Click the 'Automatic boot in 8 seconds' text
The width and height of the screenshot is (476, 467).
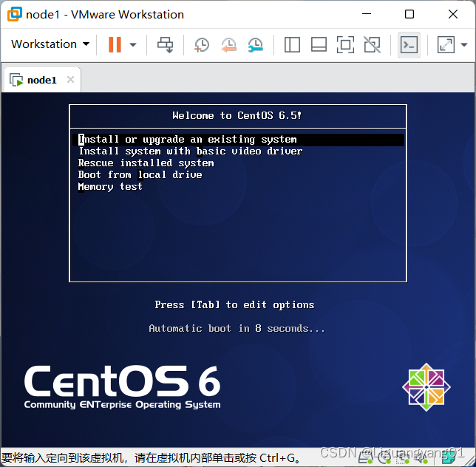coord(237,329)
